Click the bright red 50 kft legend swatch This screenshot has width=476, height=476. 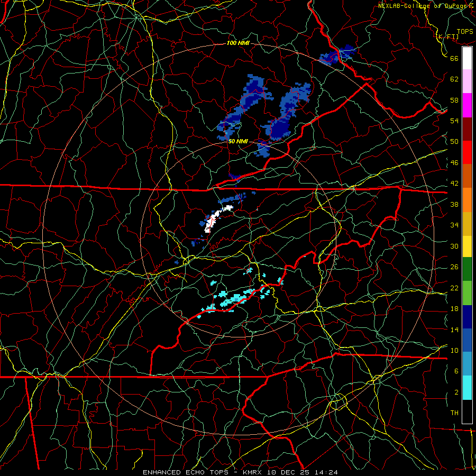467,152
